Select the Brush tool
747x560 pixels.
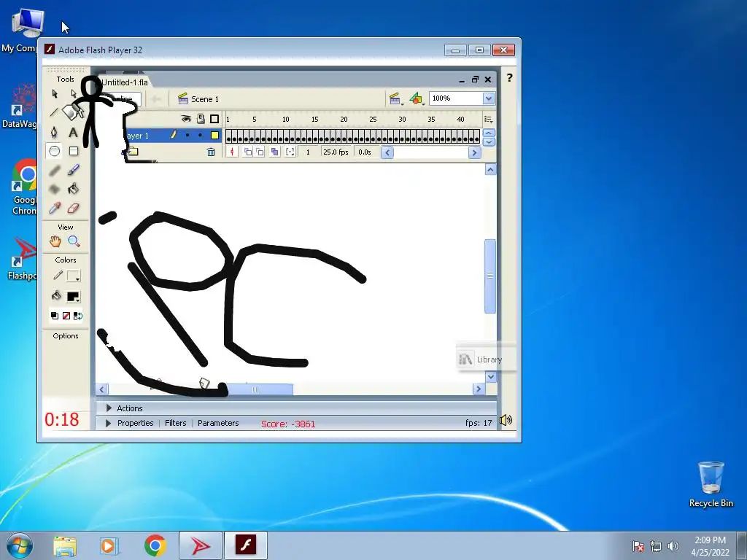(x=74, y=170)
